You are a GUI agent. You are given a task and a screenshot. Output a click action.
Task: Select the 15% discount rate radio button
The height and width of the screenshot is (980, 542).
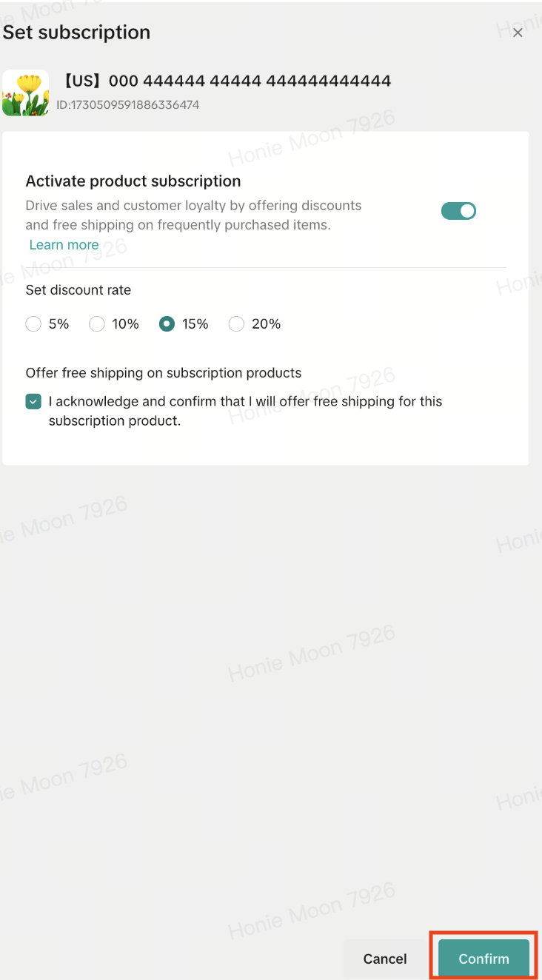(167, 324)
